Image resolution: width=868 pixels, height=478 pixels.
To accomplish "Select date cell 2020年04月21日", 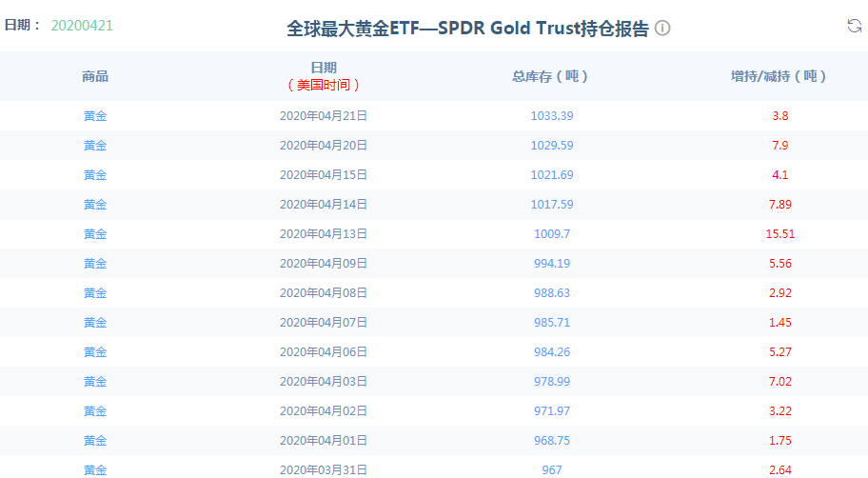I will (x=324, y=116).
